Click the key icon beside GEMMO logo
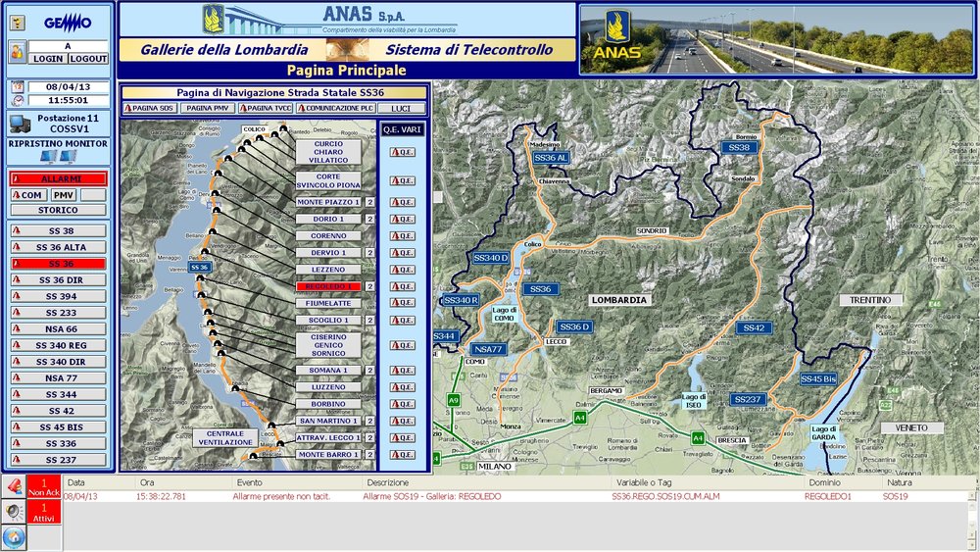 pyautogui.click(x=18, y=24)
